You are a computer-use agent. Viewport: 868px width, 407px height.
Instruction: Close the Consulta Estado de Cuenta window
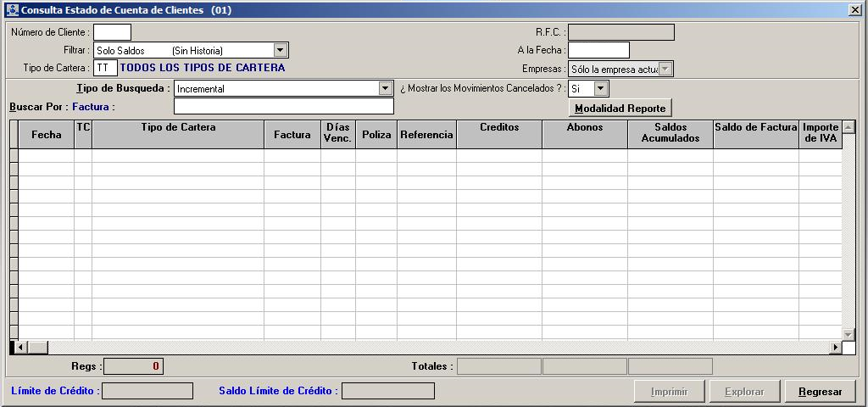(854, 9)
